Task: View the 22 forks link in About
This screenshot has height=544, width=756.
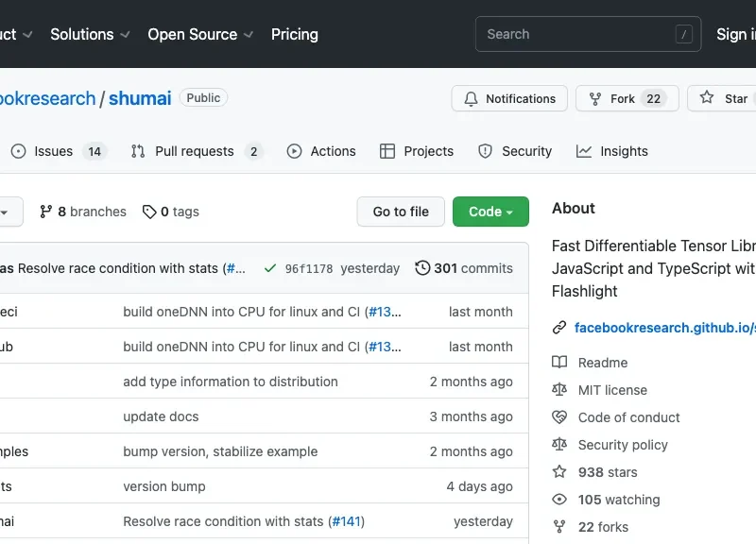Action: click(603, 527)
